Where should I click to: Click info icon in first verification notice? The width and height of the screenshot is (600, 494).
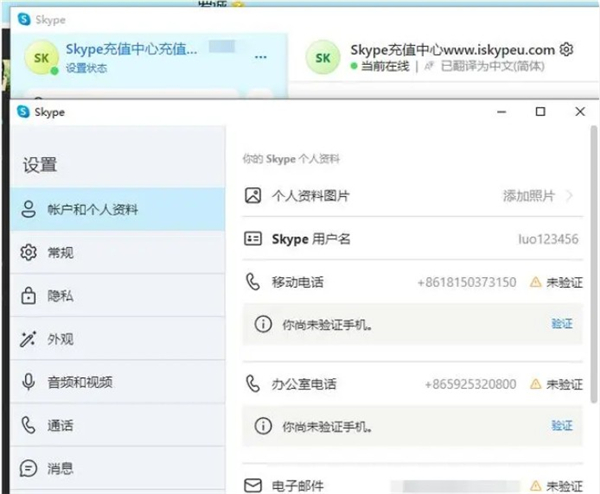[x=263, y=324]
